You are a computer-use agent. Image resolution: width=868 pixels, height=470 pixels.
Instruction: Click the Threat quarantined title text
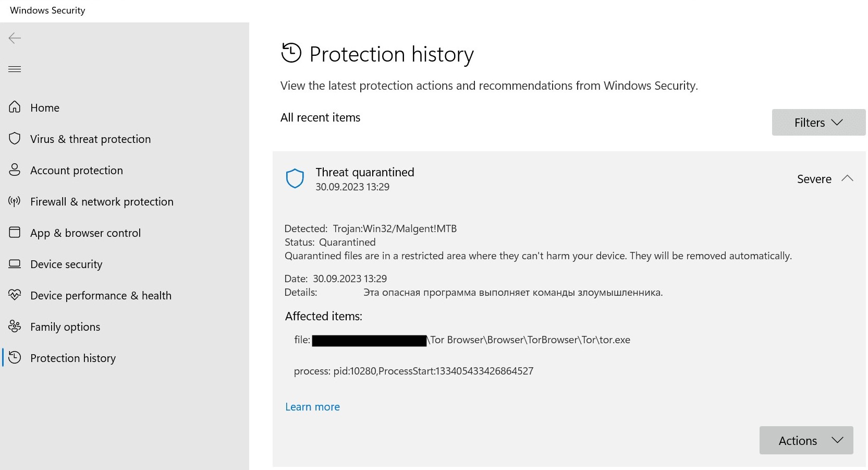click(x=364, y=172)
